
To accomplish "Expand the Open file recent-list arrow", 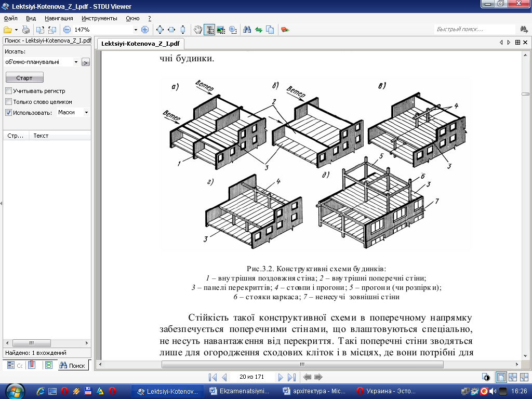I will point(16,30).
